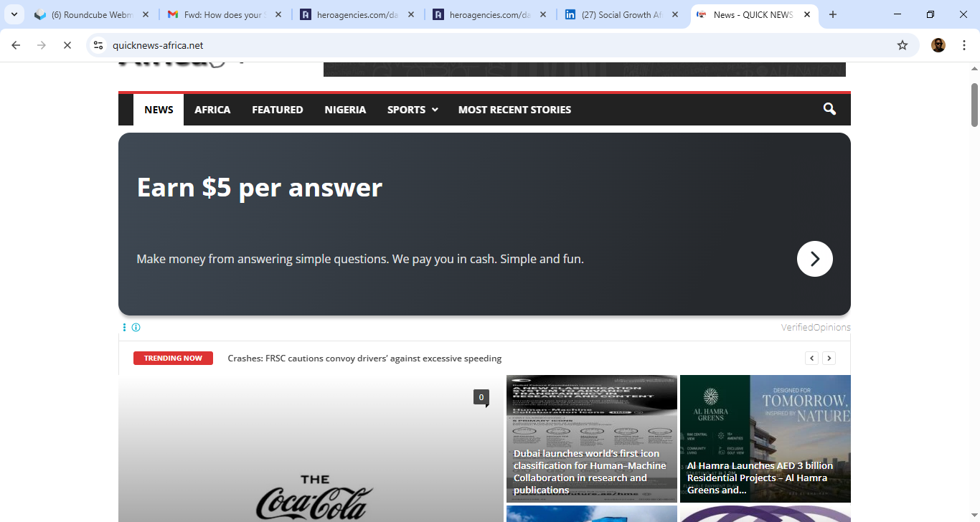The image size is (980, 522).
Task: Click the ad info circle icon
Action: tap(136, 328)
